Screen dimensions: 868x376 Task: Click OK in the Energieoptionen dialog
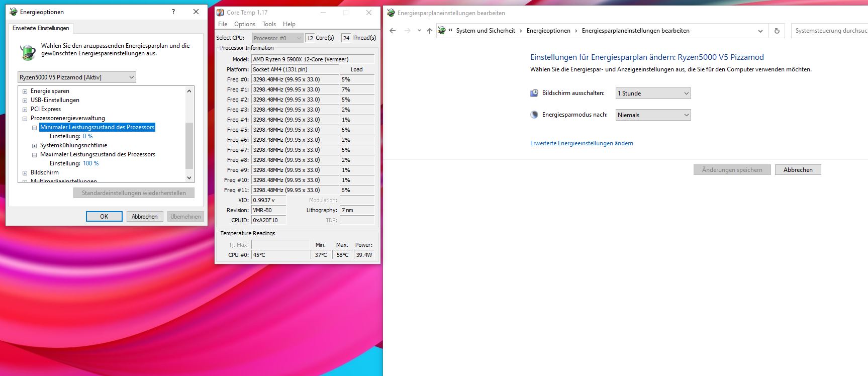click(x=104, y=217)
